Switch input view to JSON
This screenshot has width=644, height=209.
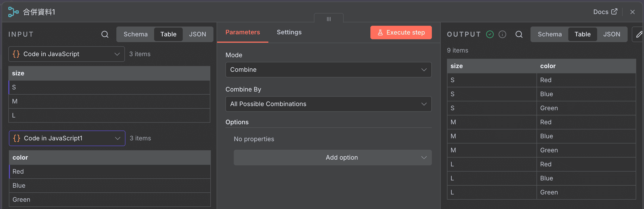(x=198, y=34)
